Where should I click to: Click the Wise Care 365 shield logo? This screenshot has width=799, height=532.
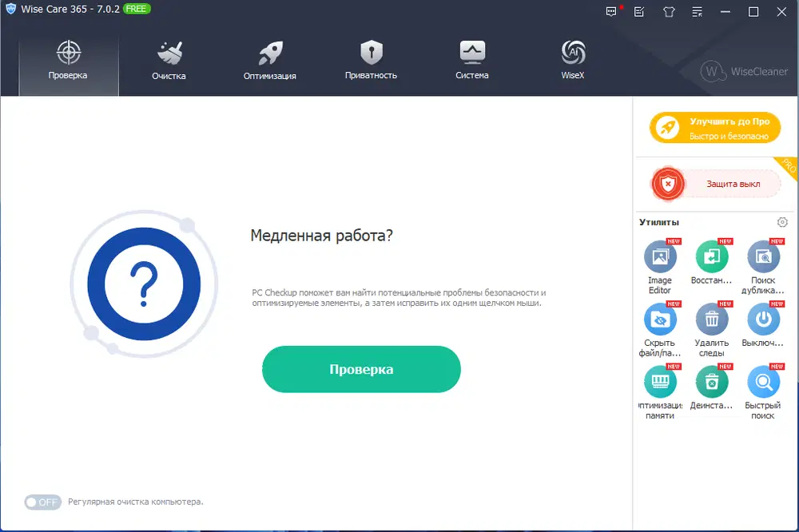point(10,9)
